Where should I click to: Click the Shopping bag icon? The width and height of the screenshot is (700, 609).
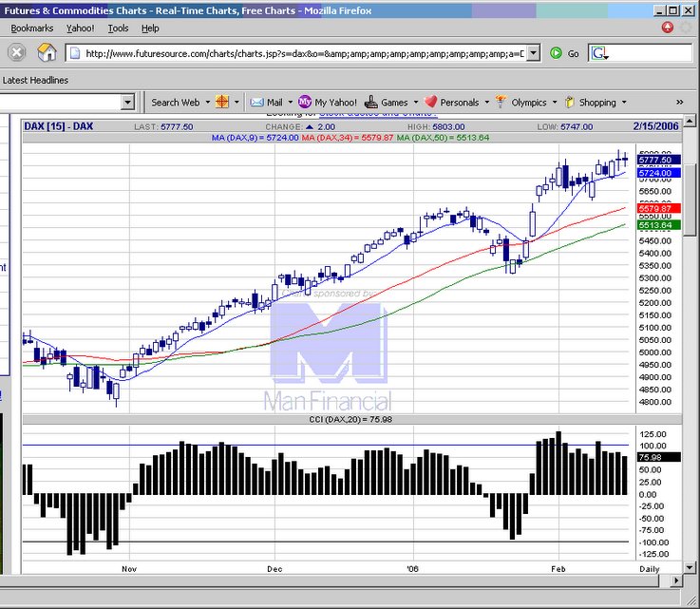[569, 103]
